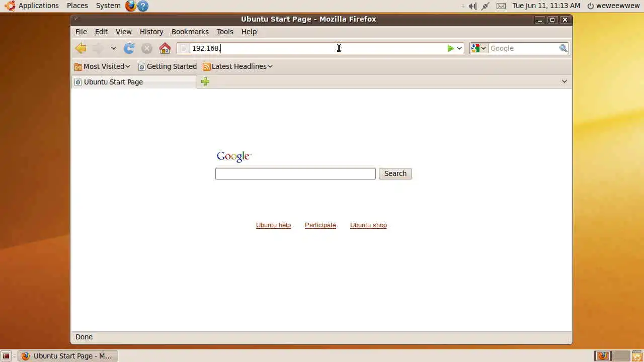This screenshot has width=644, height=362.
Task: Open the Bookmarks menu
Action: pyautogui.click(x=190, y=32)
